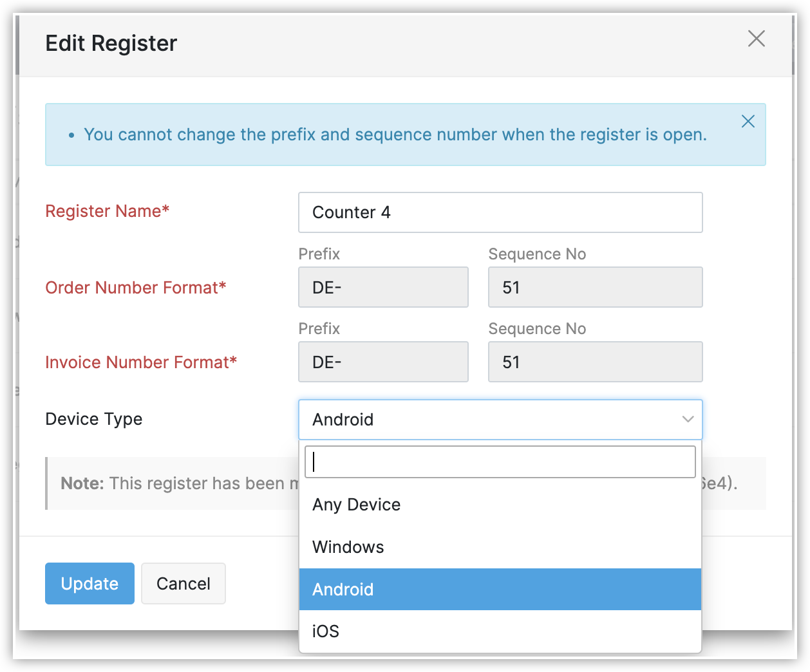The height and width of the screenshot is (672, 810).
Task: Click the Order Number Format prefix field
Action: point(383,287)
